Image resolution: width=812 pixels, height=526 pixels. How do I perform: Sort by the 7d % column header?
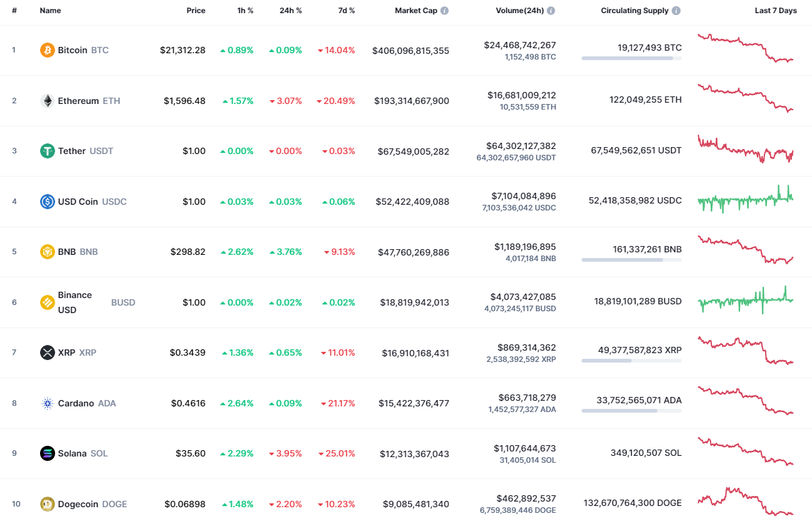[x=346, y=10]
